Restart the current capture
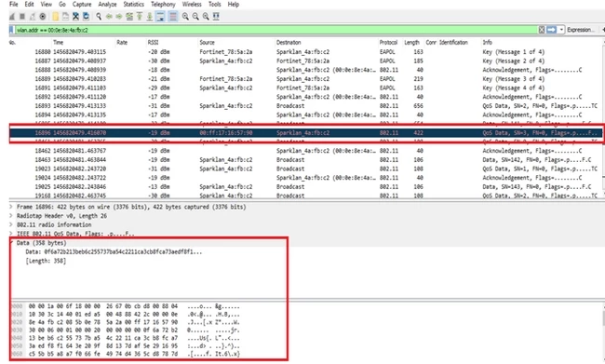 point(33,16)
